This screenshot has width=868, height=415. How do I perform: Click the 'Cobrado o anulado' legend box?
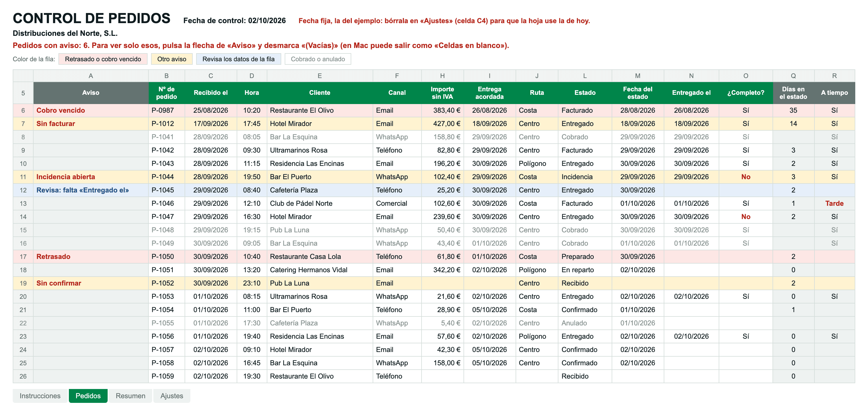(318, 59)
